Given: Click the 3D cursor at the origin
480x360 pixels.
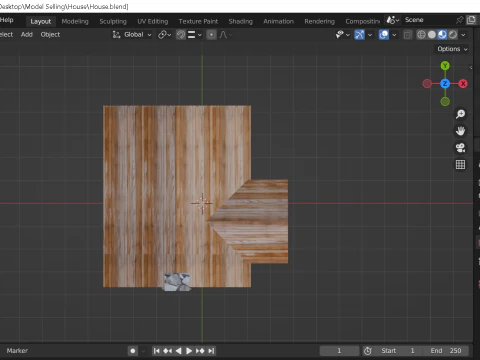Looking at the screenshot, I should (x=202, y=203).
